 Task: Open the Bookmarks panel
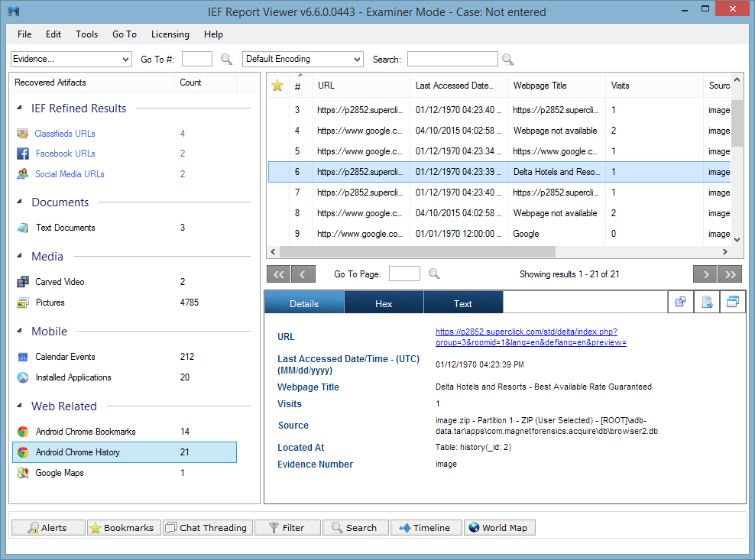pos(124,528)
